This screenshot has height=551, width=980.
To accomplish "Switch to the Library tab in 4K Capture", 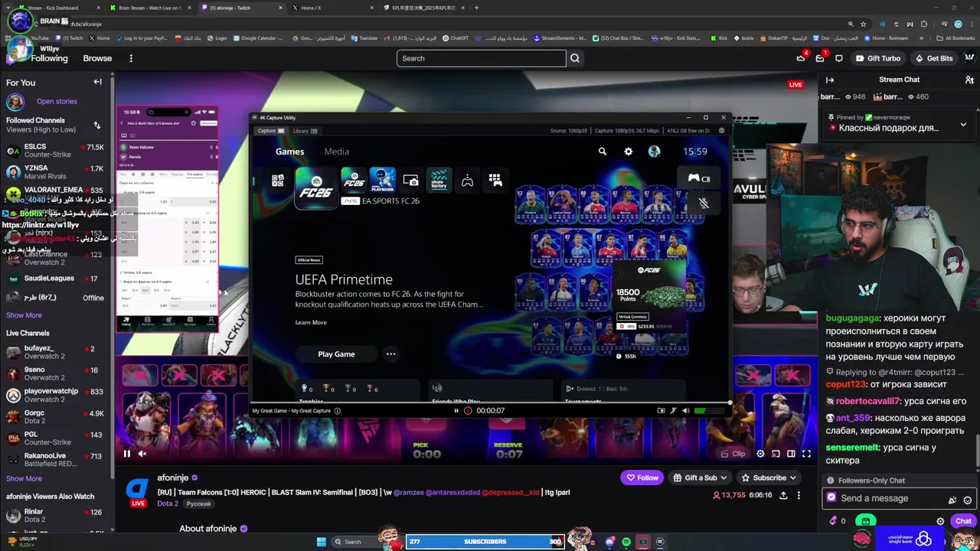I will [305, 131].
